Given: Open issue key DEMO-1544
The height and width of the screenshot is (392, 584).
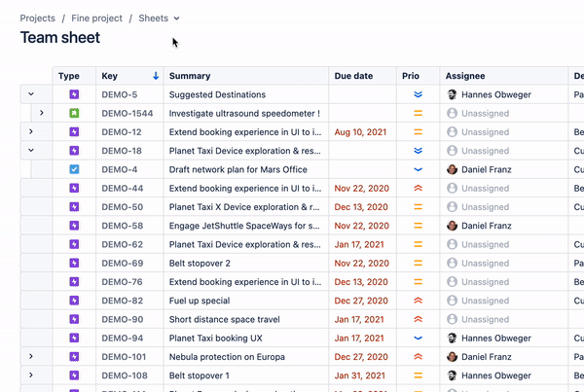Looking at the screenshot, I should coord(128,113).
